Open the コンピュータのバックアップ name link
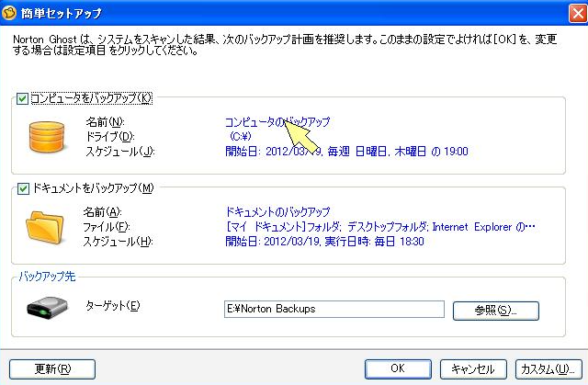Viewport: 588px width, 385px height. coord(277,122)
